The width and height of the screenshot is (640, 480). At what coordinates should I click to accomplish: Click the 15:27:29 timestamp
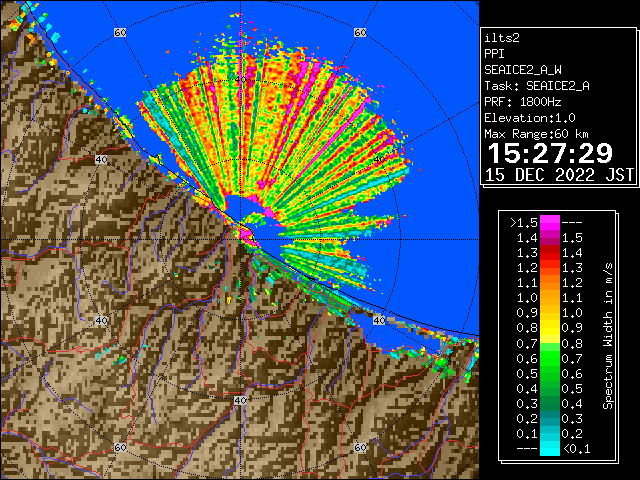[x=550, y=153]
